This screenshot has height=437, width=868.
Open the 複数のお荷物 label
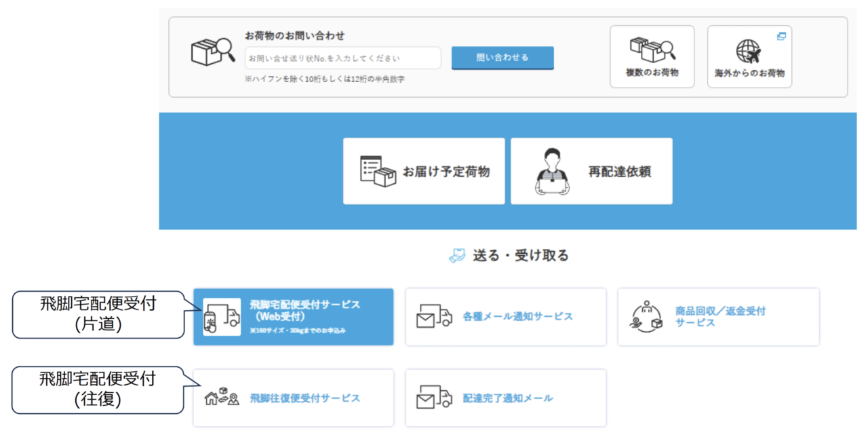(x=652, y=73)
